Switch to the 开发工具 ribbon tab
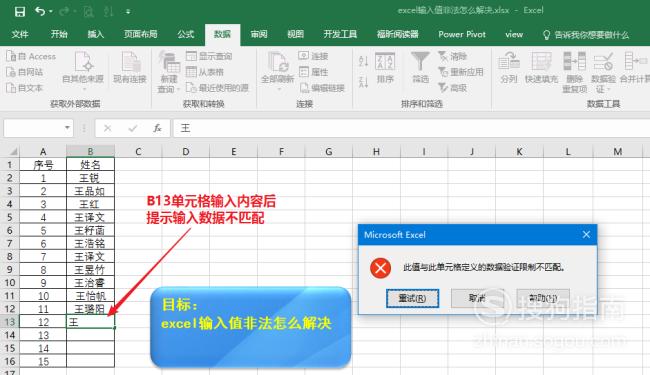650x375 pixels. [x=340, y=34]
